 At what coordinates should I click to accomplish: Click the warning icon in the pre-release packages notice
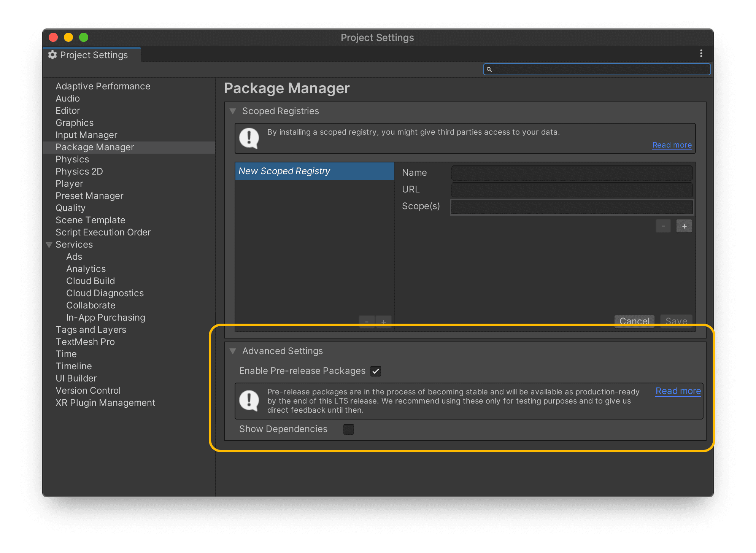[x=249, y=401]
